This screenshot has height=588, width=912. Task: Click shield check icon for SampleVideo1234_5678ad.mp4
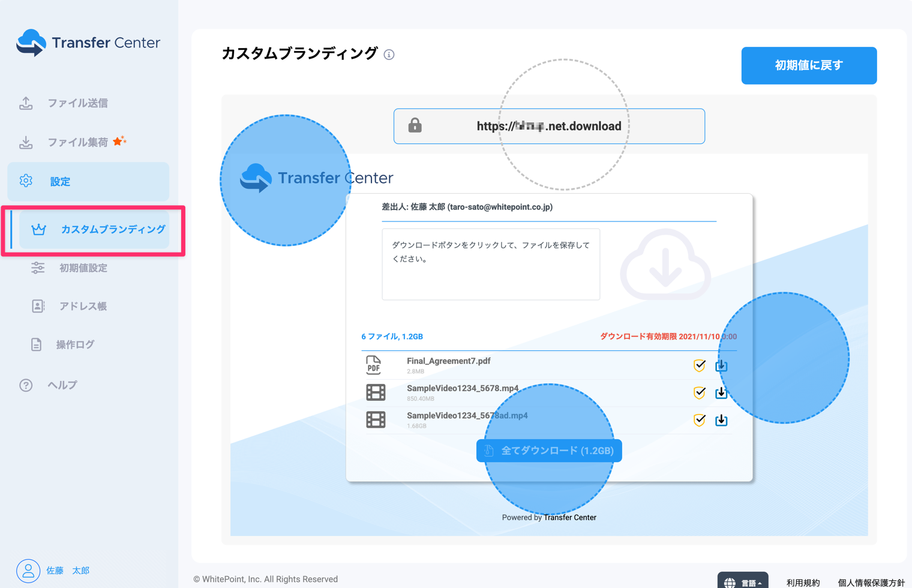pos(700,420)
